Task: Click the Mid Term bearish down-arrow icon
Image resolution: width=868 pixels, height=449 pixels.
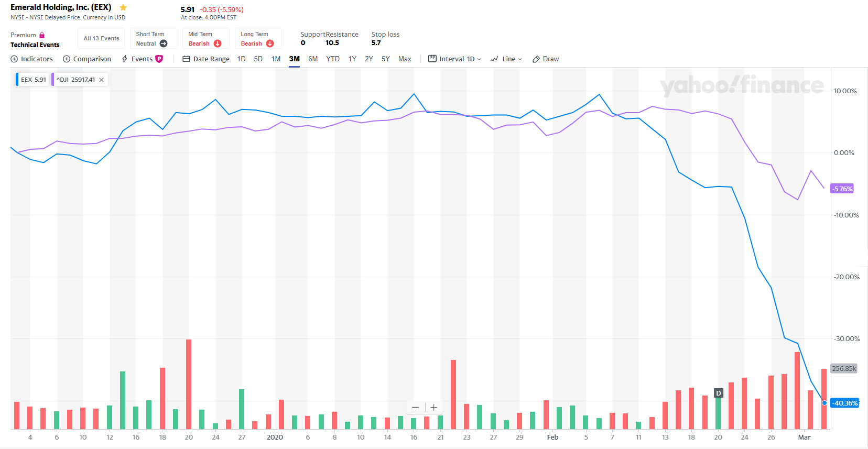Action: click(x=218, y=43)
